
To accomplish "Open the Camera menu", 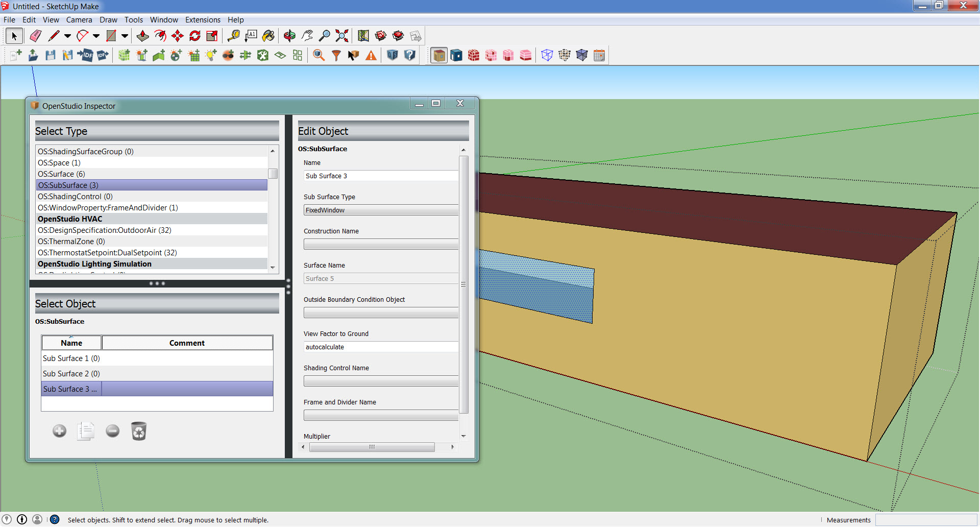I will (x=79, y=19).
